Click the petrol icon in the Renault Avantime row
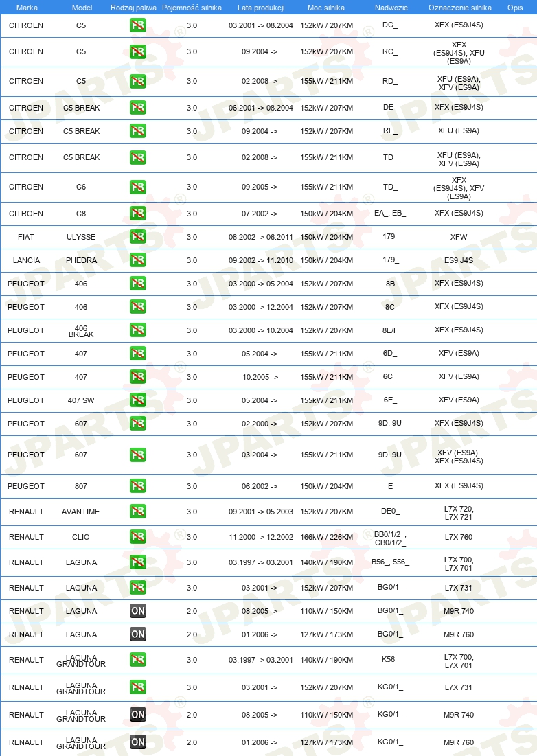537x756 pixels. [138, 512]
